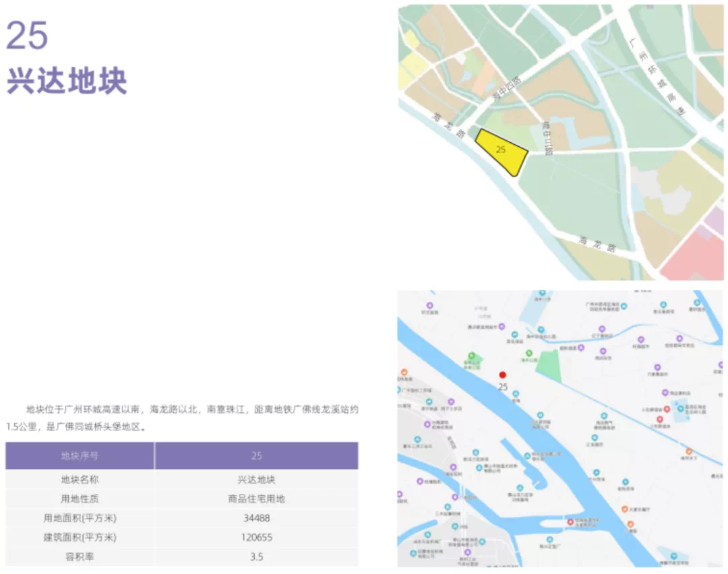
Task: Click the '兴达地块' page title
Action: (66, 82)
